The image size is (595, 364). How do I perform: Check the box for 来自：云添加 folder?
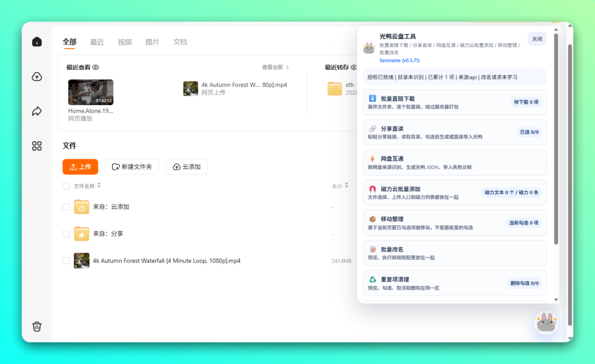(x=66, y=207)
